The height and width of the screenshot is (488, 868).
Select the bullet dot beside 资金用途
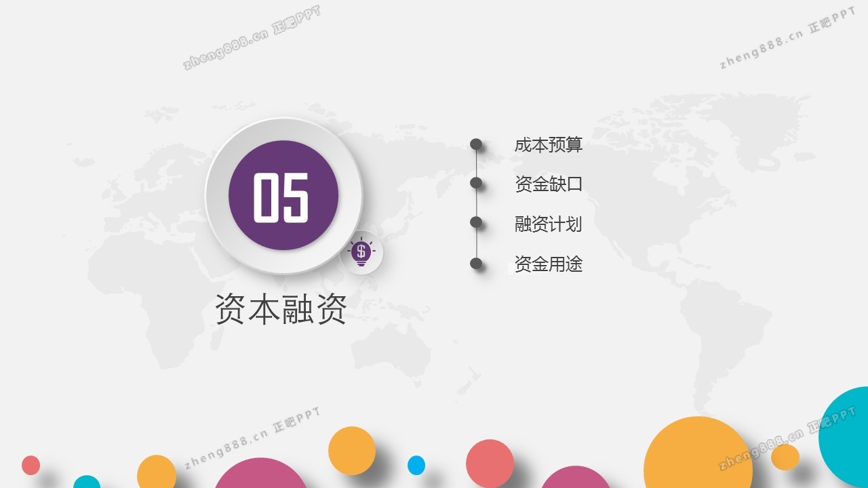click(476, 263)
